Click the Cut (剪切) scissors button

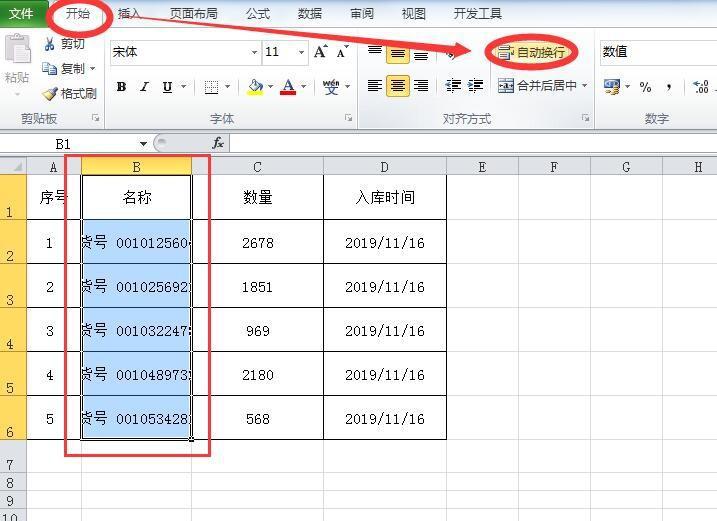(x=64, y=44)
